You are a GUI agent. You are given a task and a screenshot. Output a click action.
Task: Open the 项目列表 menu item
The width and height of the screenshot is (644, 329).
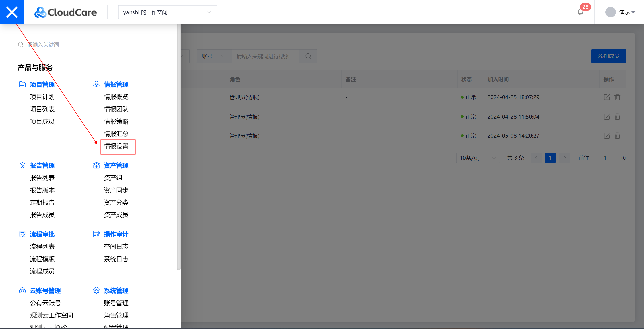(x=42, y=109)
